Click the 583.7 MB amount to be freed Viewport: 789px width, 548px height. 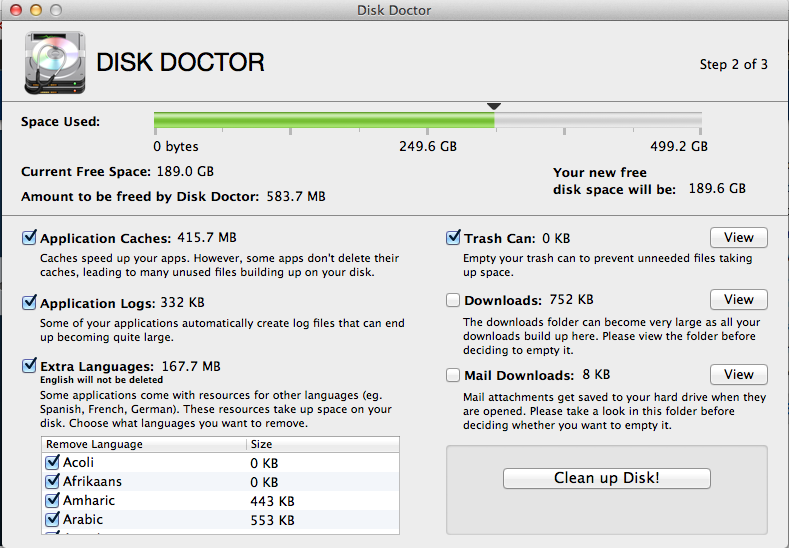click(x=296, y=196)
